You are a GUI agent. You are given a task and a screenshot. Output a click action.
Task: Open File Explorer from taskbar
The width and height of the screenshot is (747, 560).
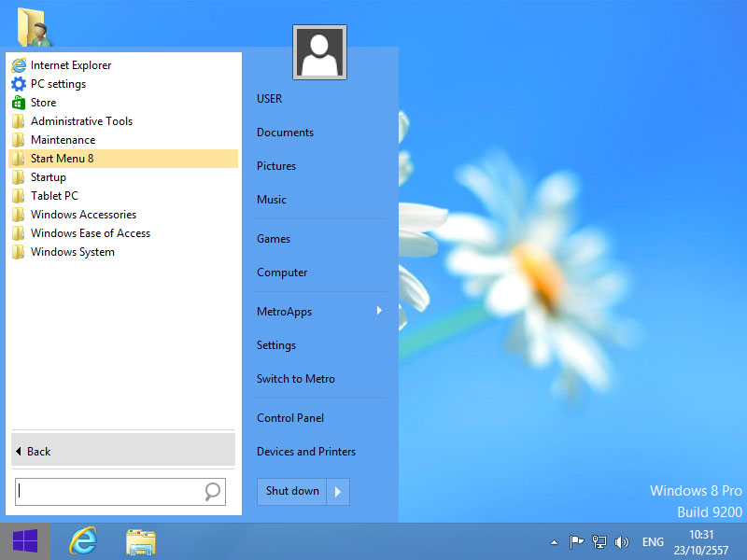click(141, 542)
